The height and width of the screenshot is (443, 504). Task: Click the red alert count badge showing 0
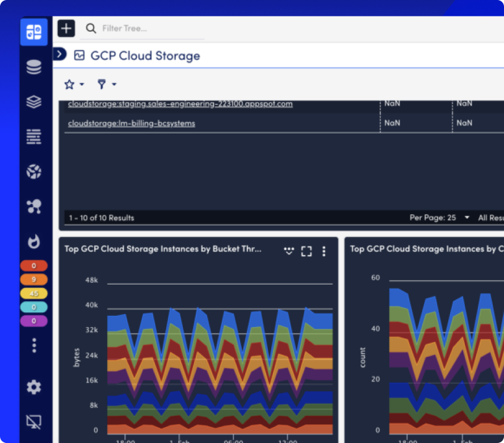click(33, 266)
